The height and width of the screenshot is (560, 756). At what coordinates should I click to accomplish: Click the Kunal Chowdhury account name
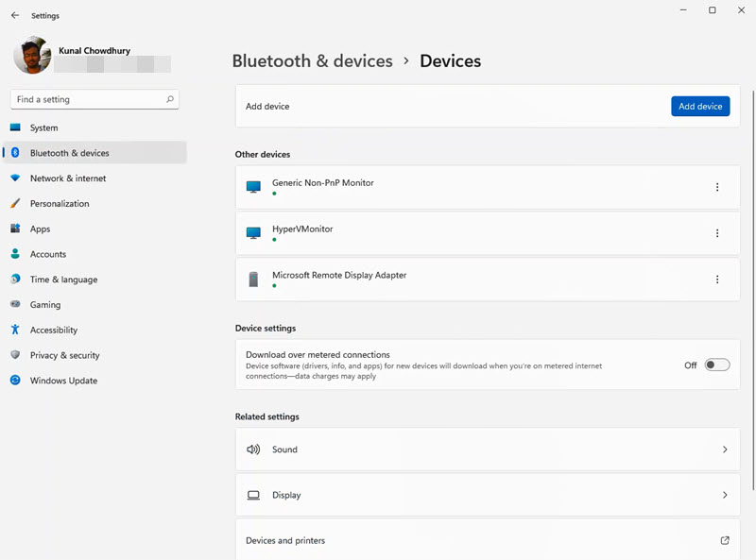[94, 51]
